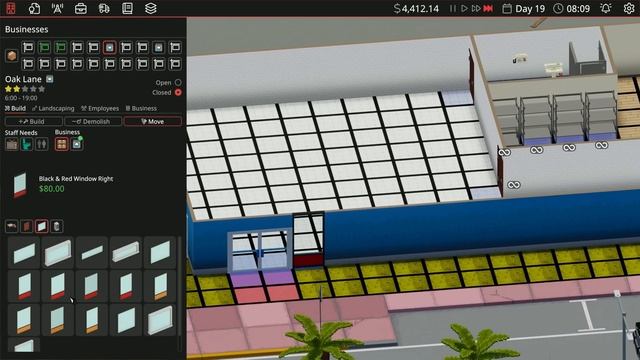
Task: Select the red-outlined shop business slot
Action: click(x=109, y=47)
